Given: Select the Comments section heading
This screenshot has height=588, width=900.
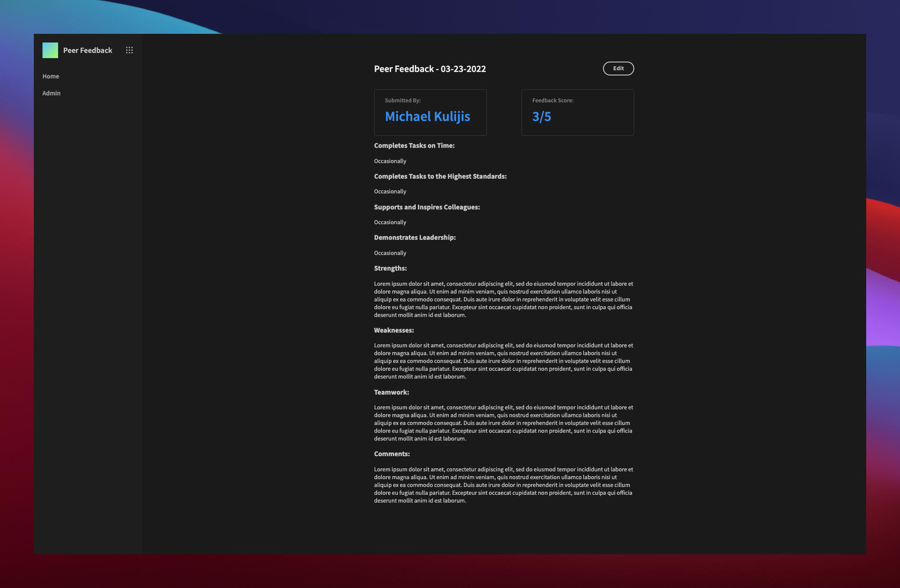Looking at the screenshot, I should point(391,454).
